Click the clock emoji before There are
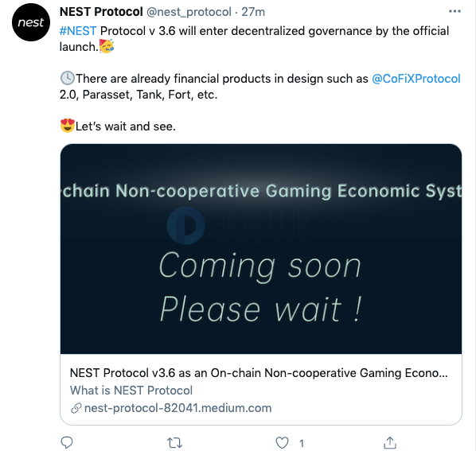This screenshot has height=451, width=476. point(67,78)
